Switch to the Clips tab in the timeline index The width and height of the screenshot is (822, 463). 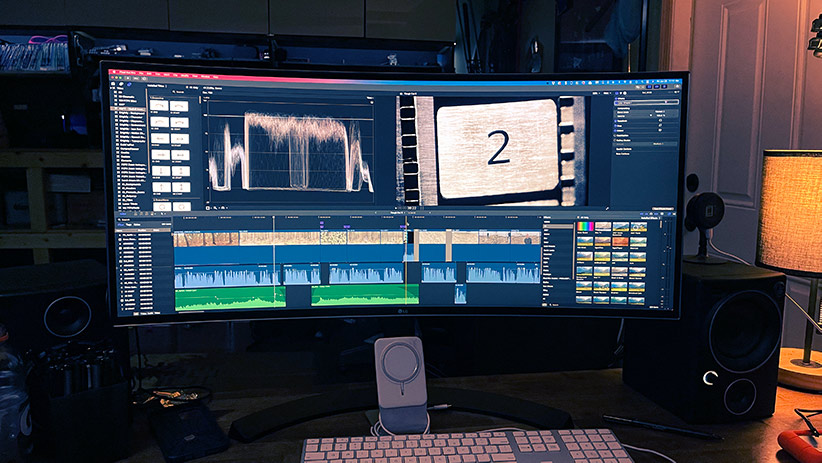click(121, 224)
